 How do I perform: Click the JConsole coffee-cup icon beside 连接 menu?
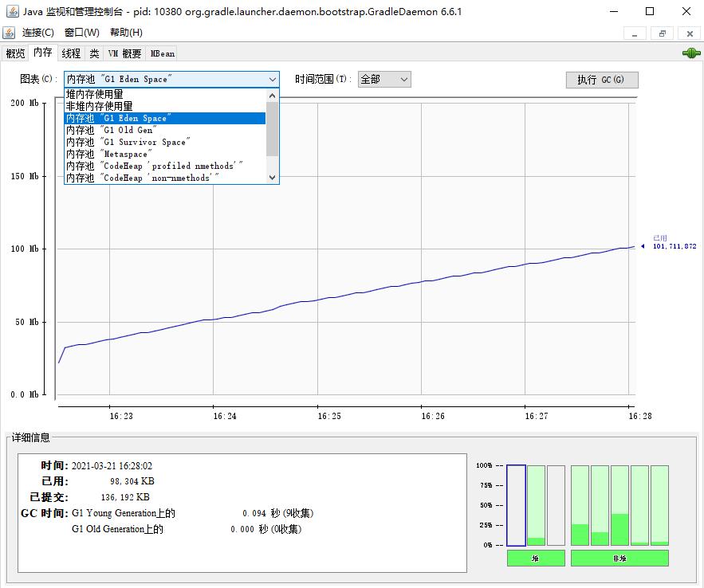click(x=10, y=33)
